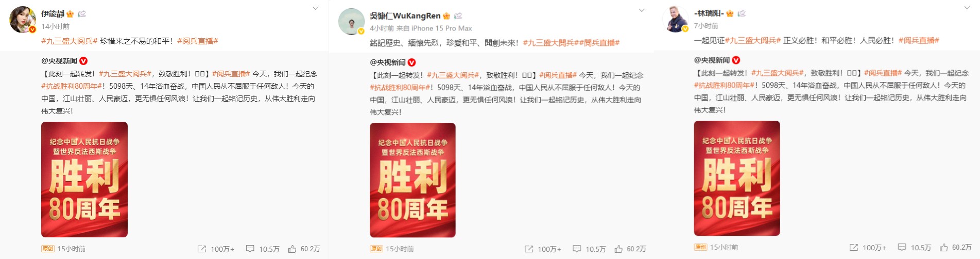This screenshot has height=259, width=980.
Task: Click the repost icon on -林瑞阳-'s post
Action: [854, 247]
